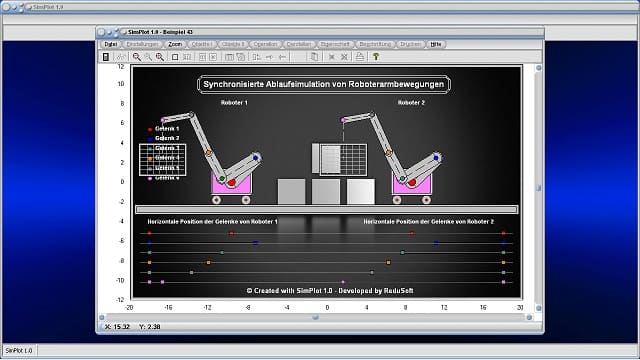640x360 pixels.
Task: Open the Beschriftung menu
Action: click(375, 44)
